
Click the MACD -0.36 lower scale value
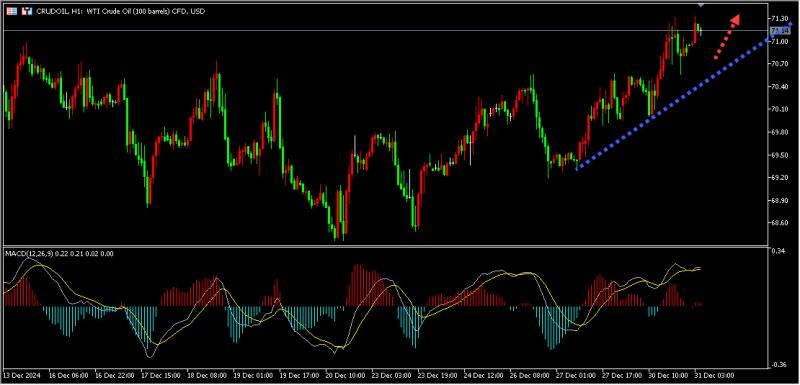pyautogui.click(x=779, y=364)
